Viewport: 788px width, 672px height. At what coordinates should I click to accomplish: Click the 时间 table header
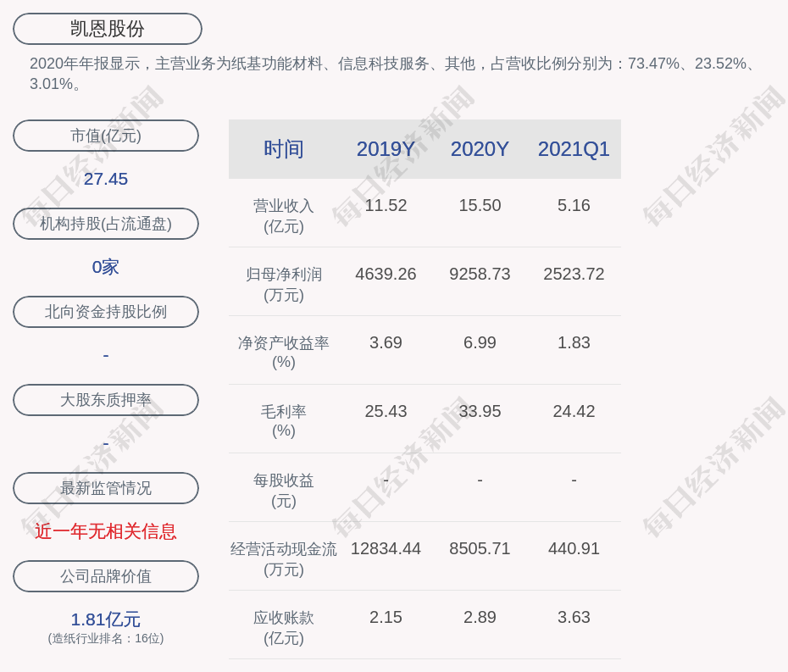click(284, 149)
